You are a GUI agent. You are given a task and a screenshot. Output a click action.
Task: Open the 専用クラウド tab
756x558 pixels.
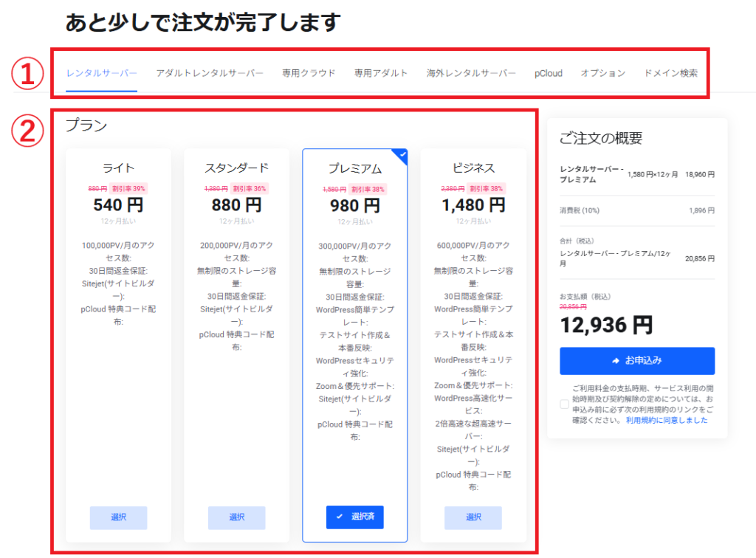(309, 73)
